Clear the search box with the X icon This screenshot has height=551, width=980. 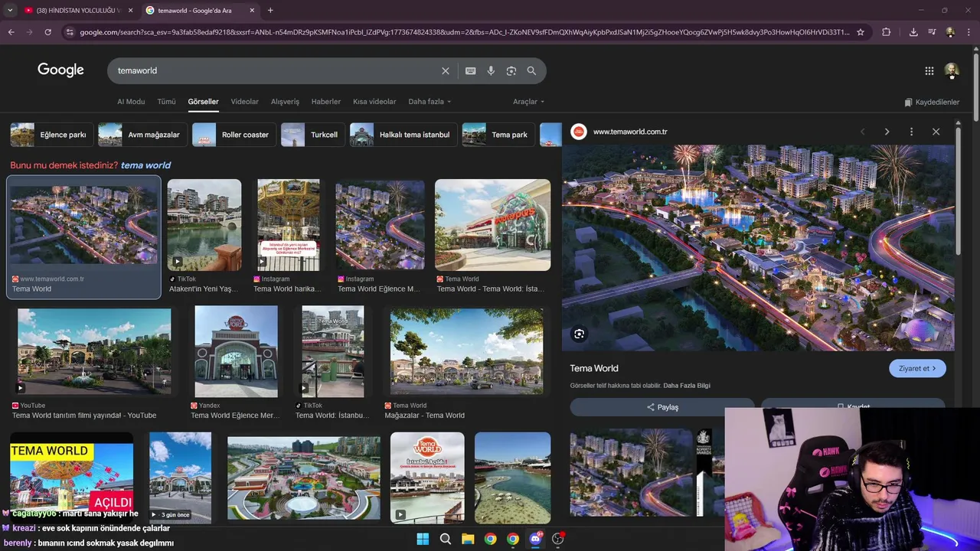(445, 70)
